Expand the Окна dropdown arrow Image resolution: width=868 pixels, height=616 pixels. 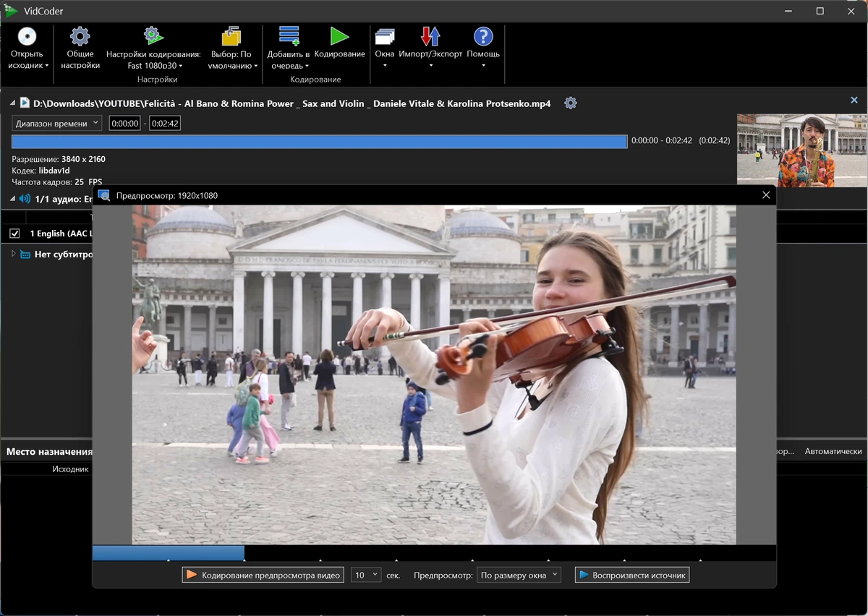click(x=385, y=66)
